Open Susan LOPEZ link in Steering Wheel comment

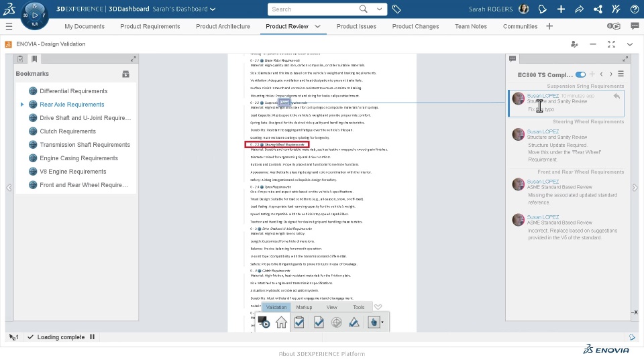click(543, 132)
